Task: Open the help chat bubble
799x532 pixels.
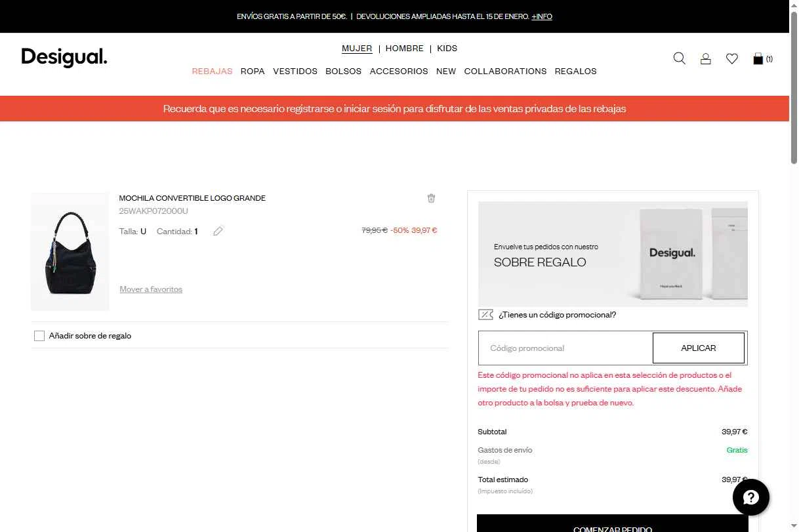Action: point(751,497)
